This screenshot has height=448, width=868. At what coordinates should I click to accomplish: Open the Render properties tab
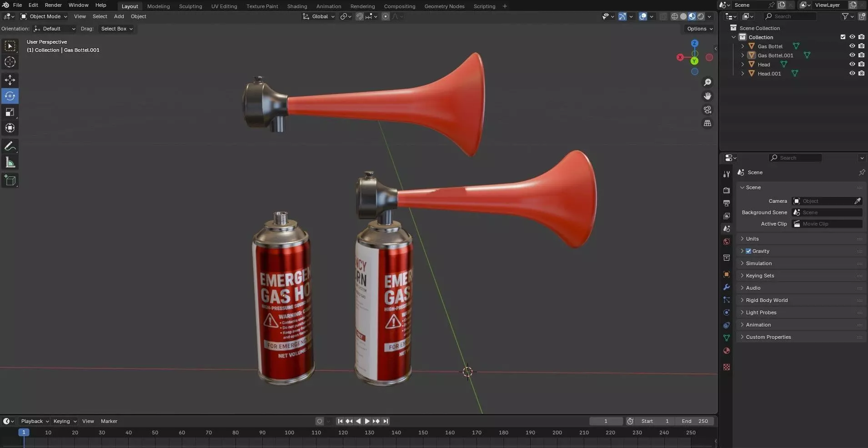pyautogui.click(x=727, y=190)
